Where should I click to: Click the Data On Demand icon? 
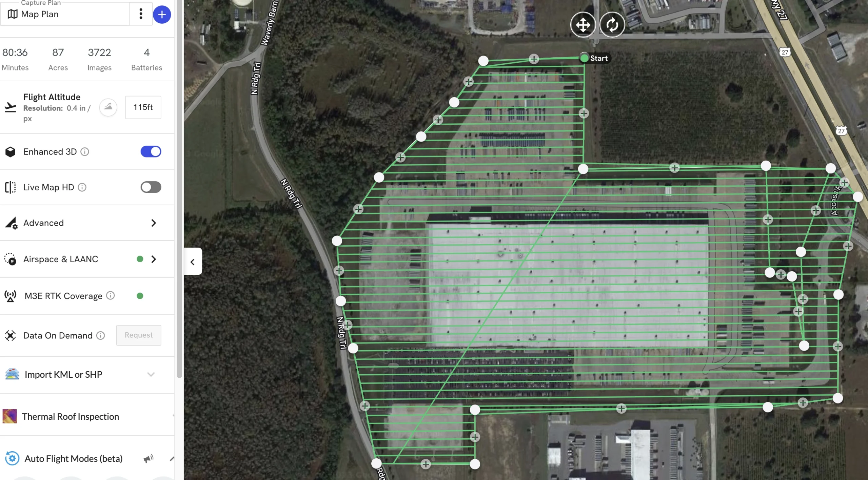point(11,335)
